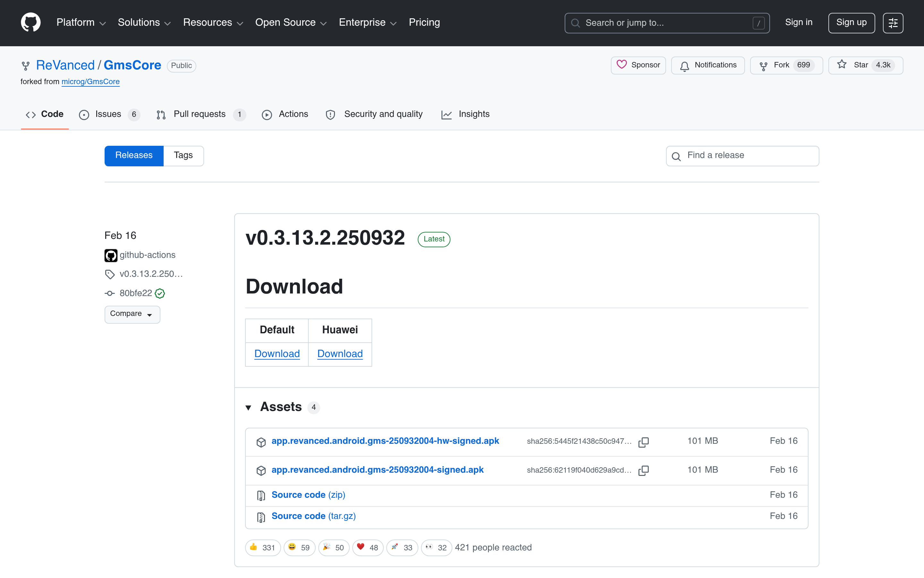The image size is (924, 578).
Task: Click the tag icon beside v0.3.13.2.250…
Action: (x=110, y=274)
